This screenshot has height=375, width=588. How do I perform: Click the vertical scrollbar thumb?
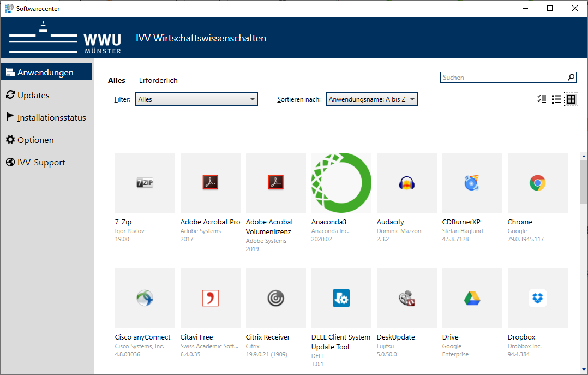(584, 182)
